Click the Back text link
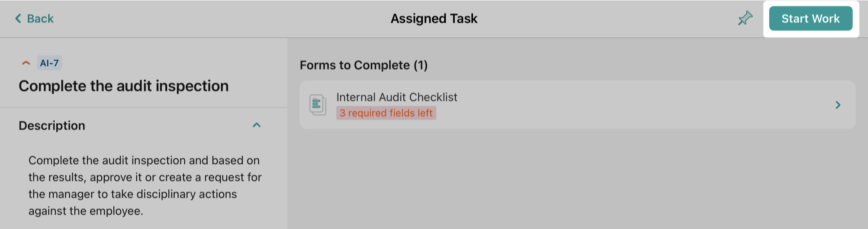 coord(40,18)
